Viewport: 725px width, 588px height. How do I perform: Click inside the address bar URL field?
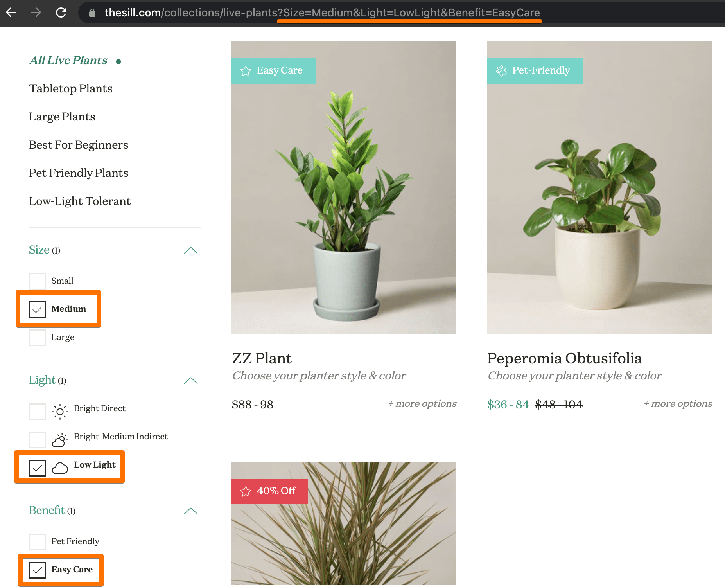313,12
